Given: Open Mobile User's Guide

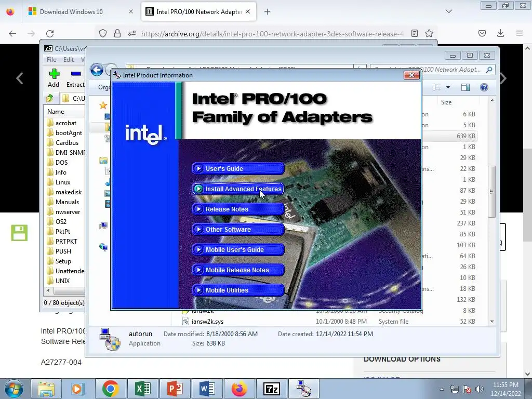Looking at the screenshot, I should click(238, 250).
